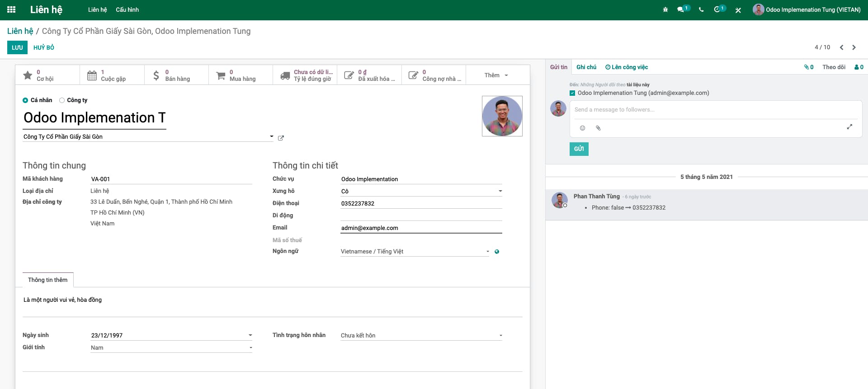The width and height of the screenshot is (868, 389).
Task: Open the company external link icon
Action: [x=281, y=138]
